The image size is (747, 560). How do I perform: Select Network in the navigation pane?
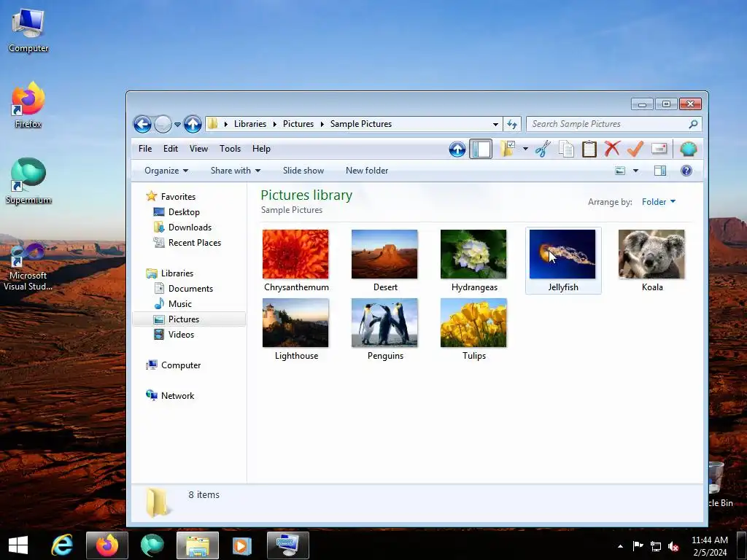click(178, 396)
